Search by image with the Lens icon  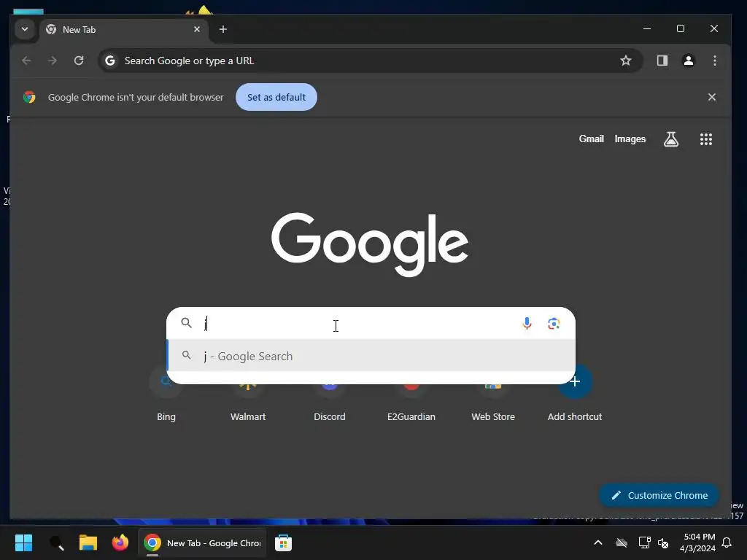554,324
